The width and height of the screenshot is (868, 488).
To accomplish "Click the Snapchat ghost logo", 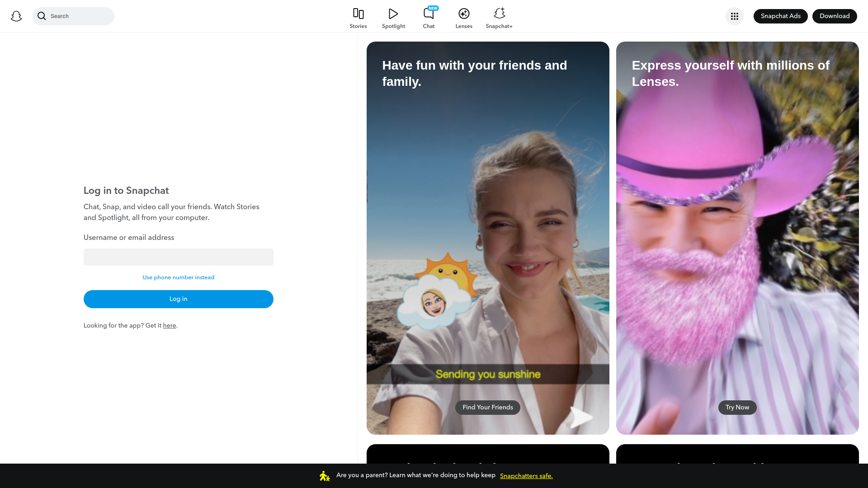I will [x=16, y=16].
